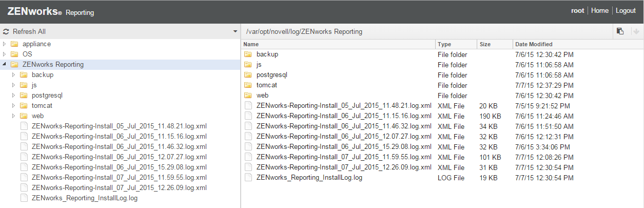Click the ZENworks_Reporting_InstallLog.log file icon in list
The width and height of the screenshot is (644, 208).
tap(248, 178)
